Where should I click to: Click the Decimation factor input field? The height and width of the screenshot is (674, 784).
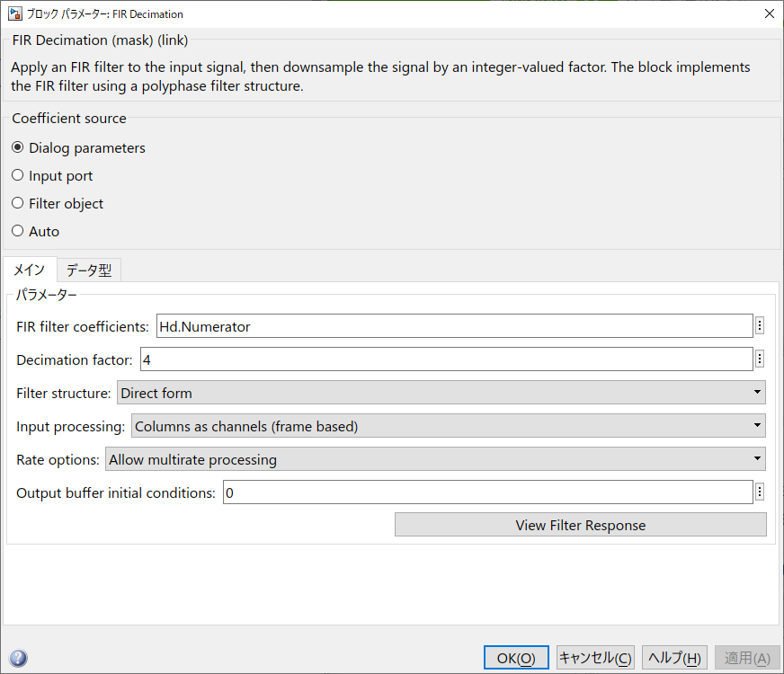coord(447,359)
